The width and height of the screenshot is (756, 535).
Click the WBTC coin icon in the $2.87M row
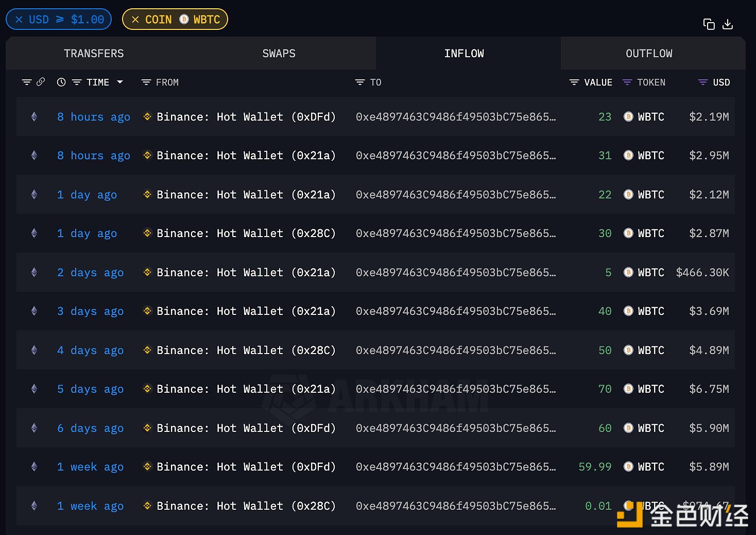point(628,233)
